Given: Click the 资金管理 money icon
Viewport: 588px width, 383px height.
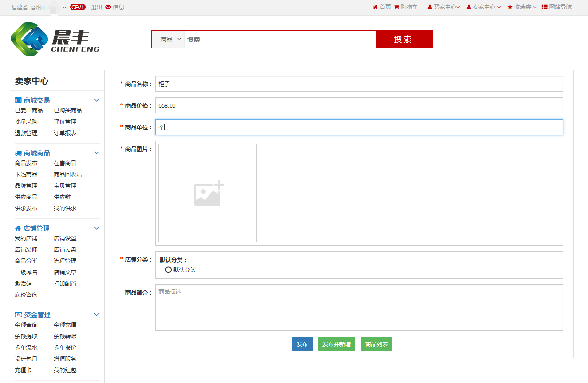Looking at the screenshot, I should coord(18,315).
